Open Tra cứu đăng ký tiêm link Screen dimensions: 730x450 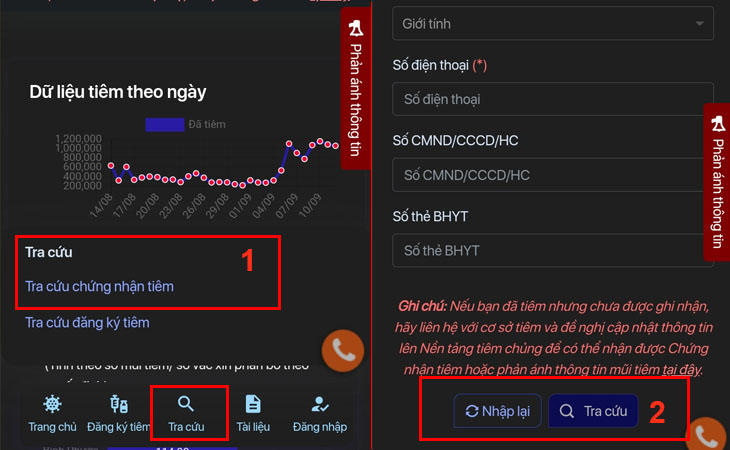point(87,322)
